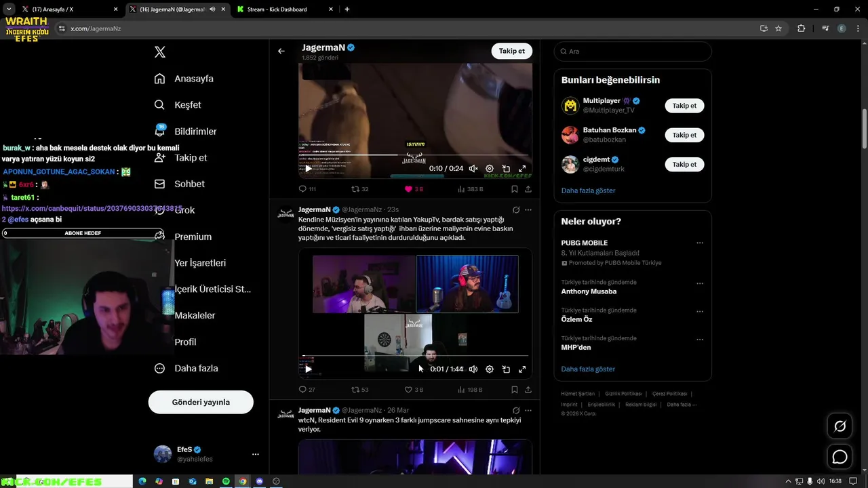Open Yer İşaretleri bookmarks
The image size is (868, 488).
pos(200,263)
